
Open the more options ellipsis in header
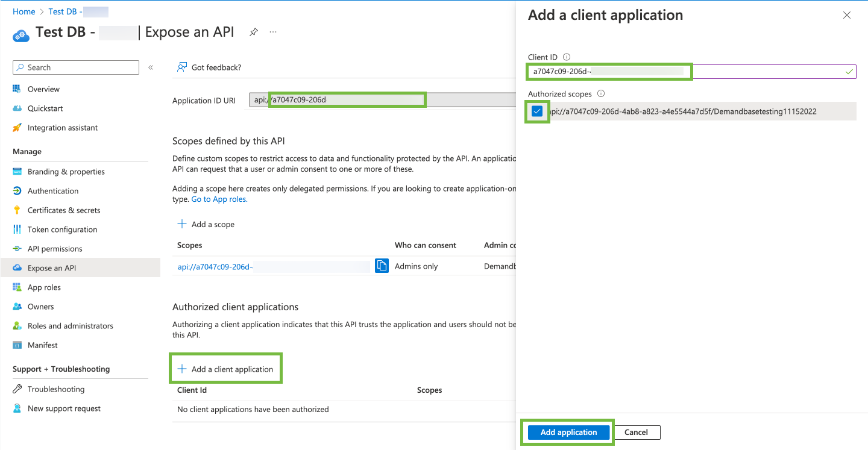tap(273, 32)
